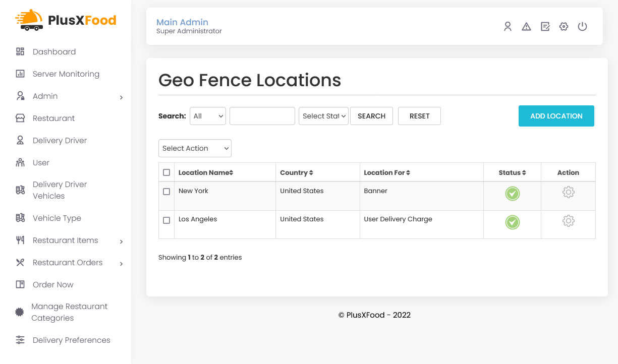Open Order Now in sidebar
This screenshot has height=364, width=618.
[x=53, y=284]
